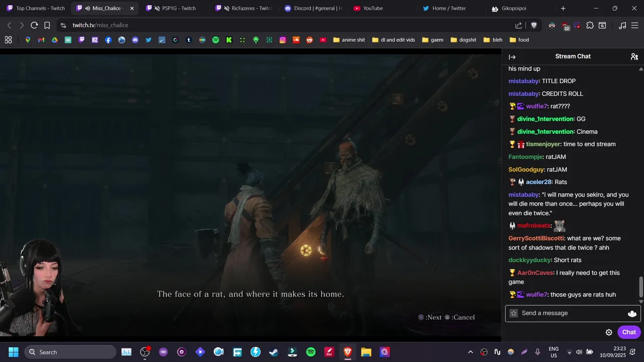Open the volume control in system tray
644x362 pixels.
(x=579, y=352)
